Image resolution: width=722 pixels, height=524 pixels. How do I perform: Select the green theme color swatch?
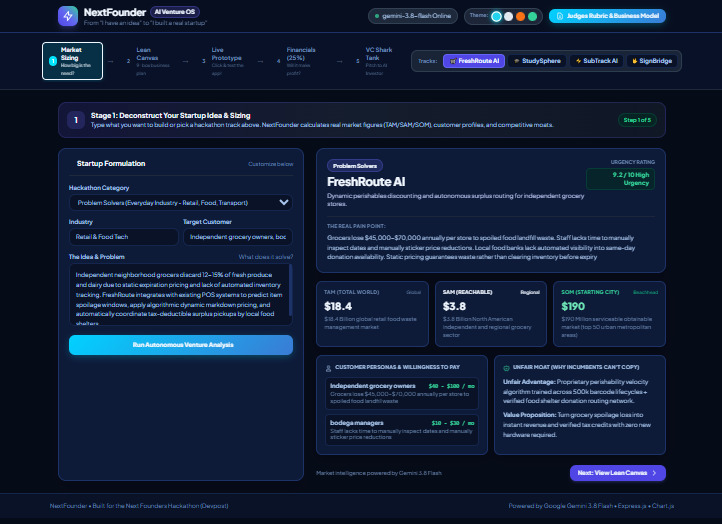pos(532,17)
